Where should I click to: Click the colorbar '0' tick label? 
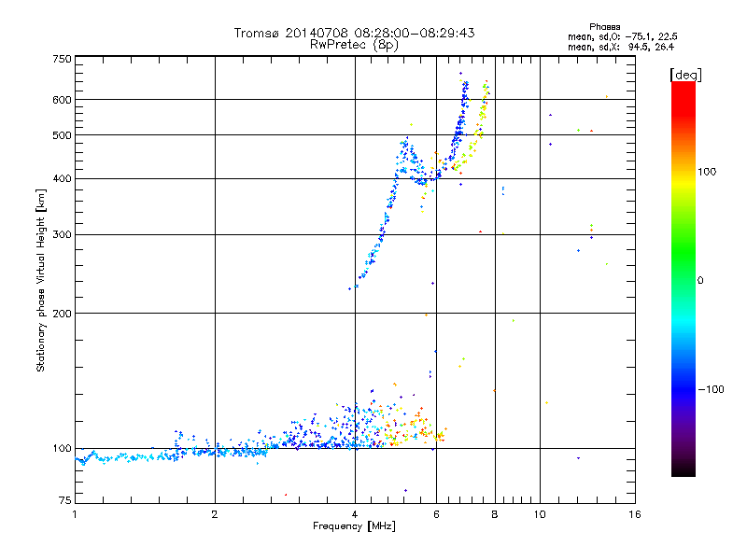[x=700, y=281]
